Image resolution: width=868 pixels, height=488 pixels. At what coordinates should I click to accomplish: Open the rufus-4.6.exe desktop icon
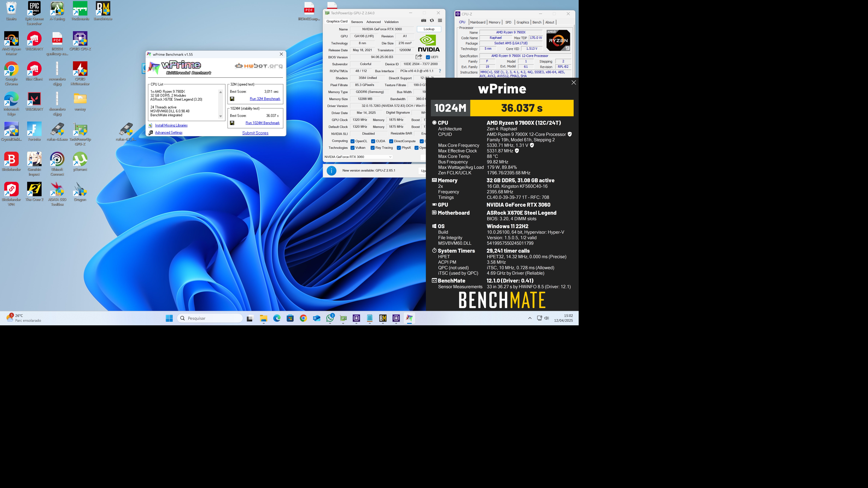tap(57, 132)
